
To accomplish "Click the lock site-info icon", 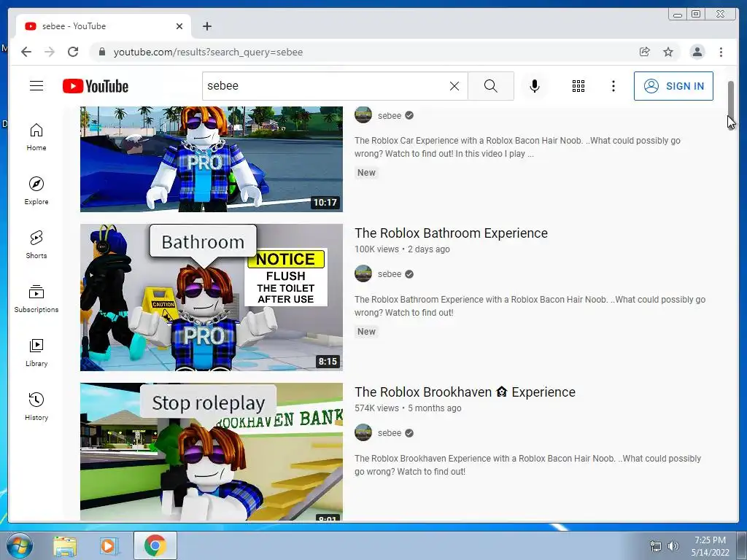I will 102,52.
